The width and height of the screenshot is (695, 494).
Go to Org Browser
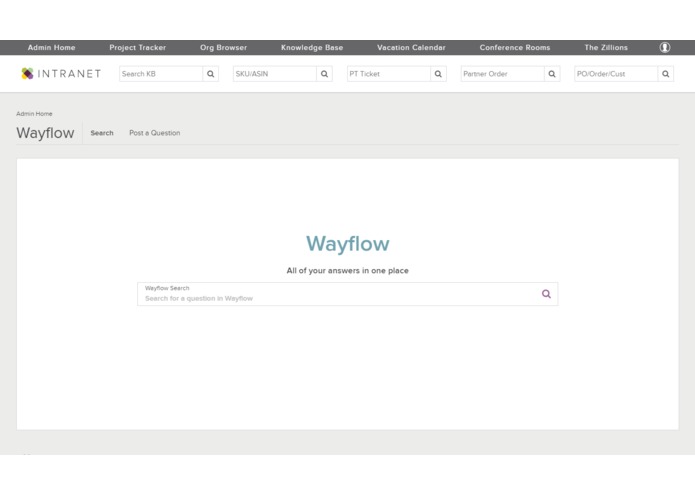coord(223,47)
